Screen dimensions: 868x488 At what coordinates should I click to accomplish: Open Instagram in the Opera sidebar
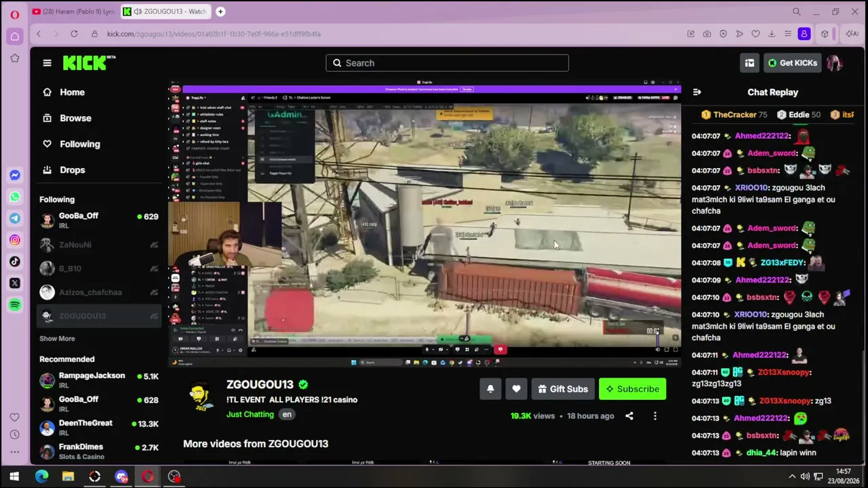click(x=15, y=240)
